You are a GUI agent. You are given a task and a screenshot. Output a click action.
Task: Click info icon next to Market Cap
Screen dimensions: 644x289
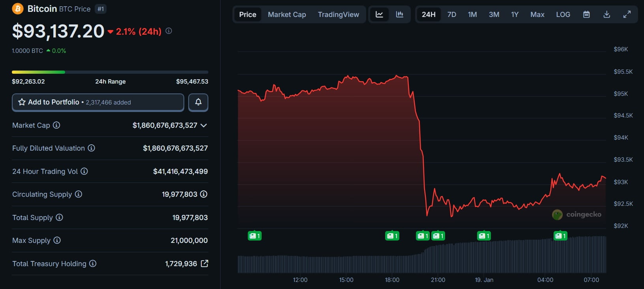tap(56, 125)
